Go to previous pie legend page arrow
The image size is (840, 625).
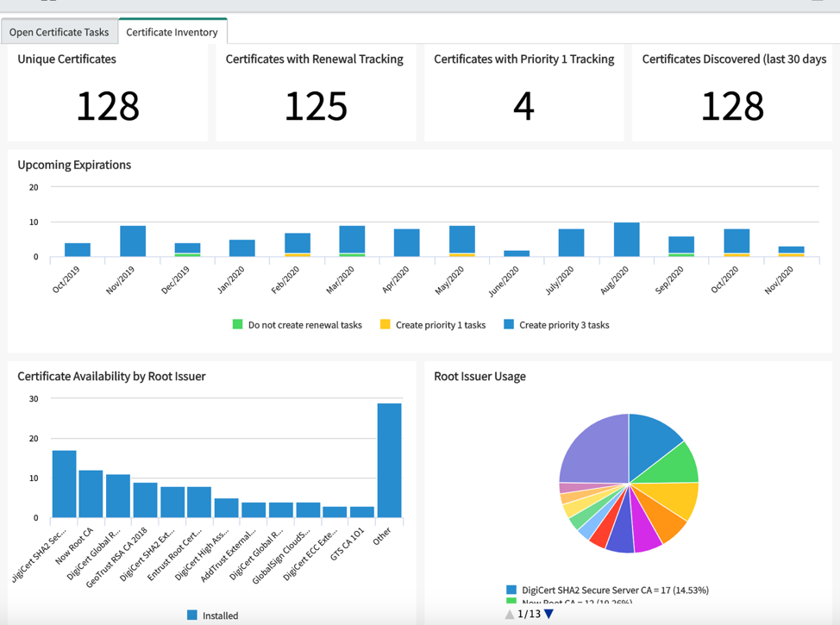click(510, 615)
